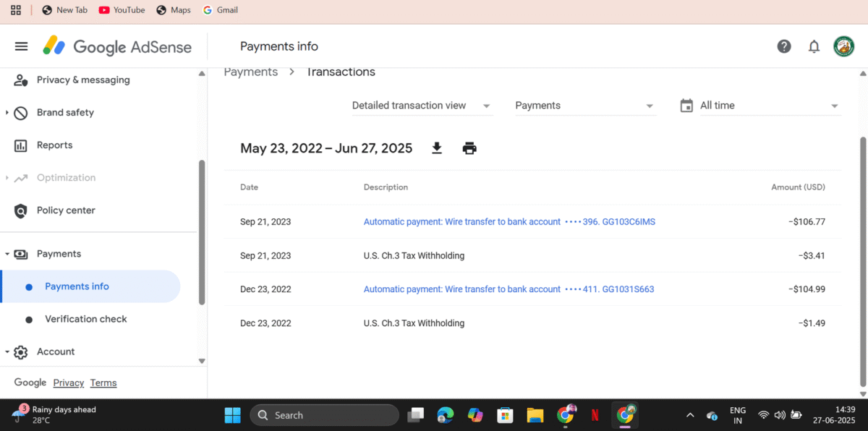
Task: Click the main page vertical scrollbar
Action: coord(862,260)
